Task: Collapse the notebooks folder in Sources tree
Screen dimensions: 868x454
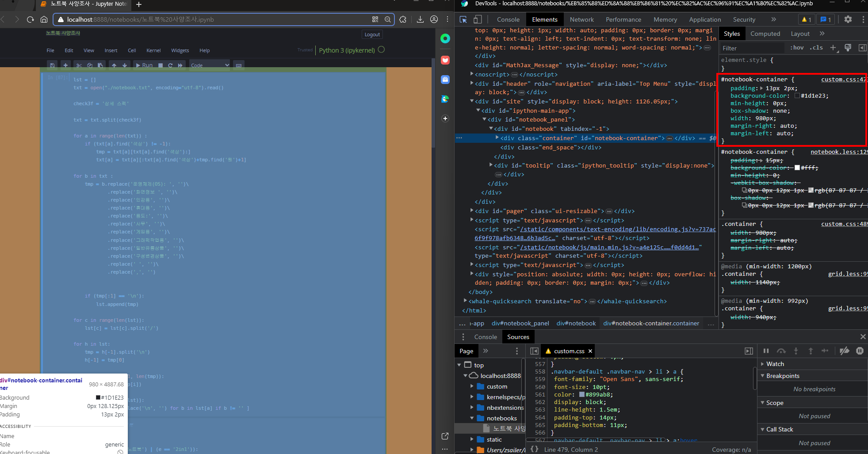Action: click(472, 418)
